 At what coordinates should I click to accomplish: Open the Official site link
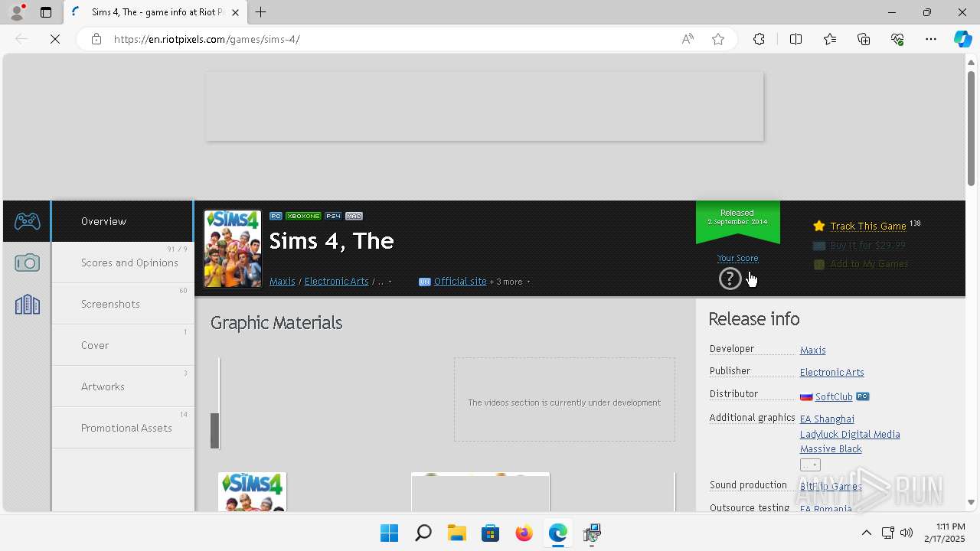[460, 282]
